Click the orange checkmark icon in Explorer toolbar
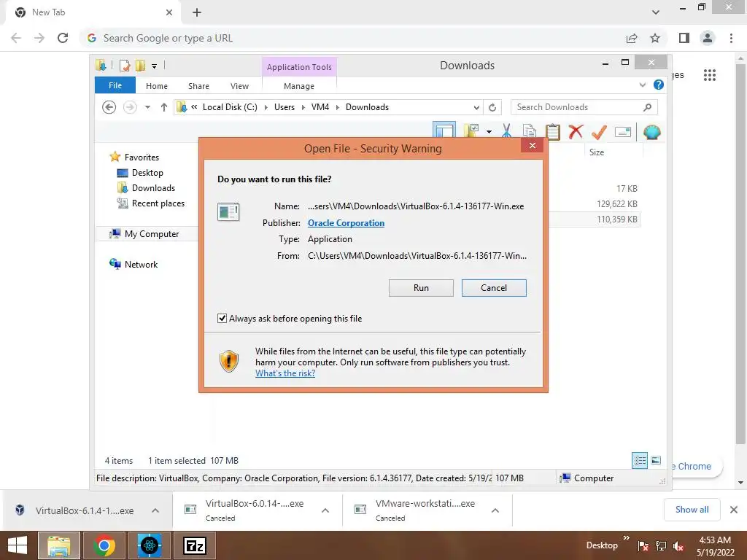The height and width of the screenshot is (560, 747). (599, 132)
